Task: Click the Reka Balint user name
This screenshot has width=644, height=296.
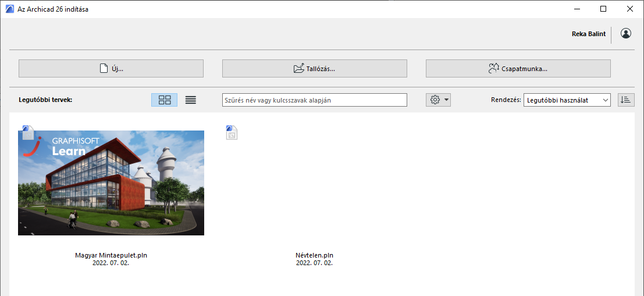Action: pos(589,34)
